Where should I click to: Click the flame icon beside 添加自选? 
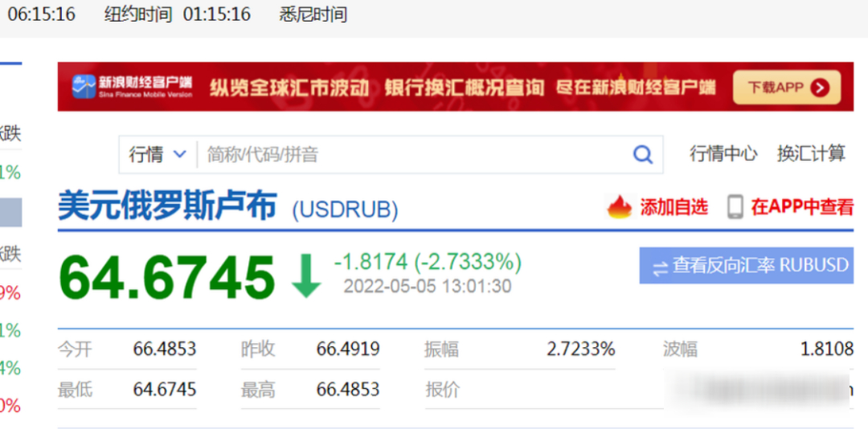(620, 207)
